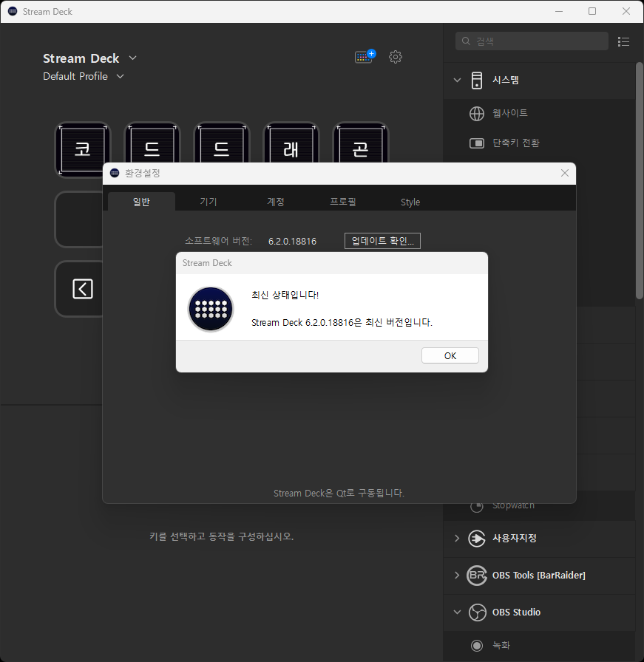644x662 pixels.
Task: Select the 래 key
Action: 291,143
